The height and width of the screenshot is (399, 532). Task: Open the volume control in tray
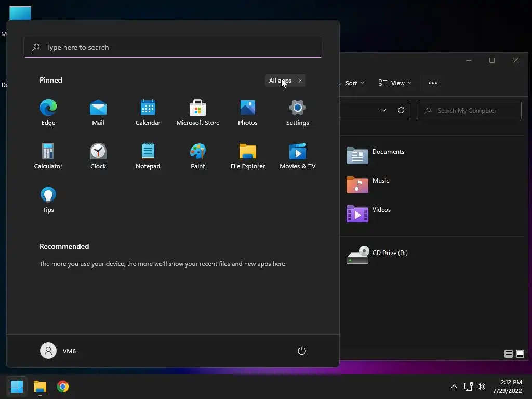click(481, 387)
